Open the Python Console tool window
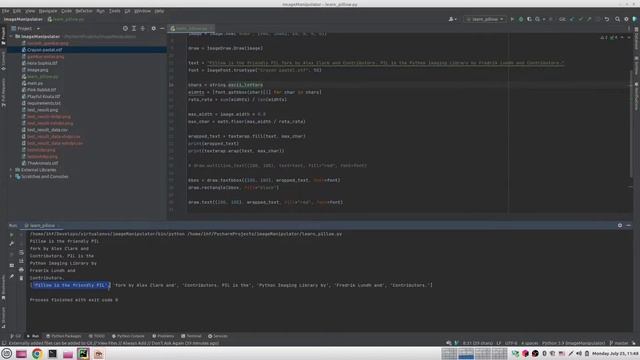Viewport: 640px width, 360px height. tap(128, 336)
